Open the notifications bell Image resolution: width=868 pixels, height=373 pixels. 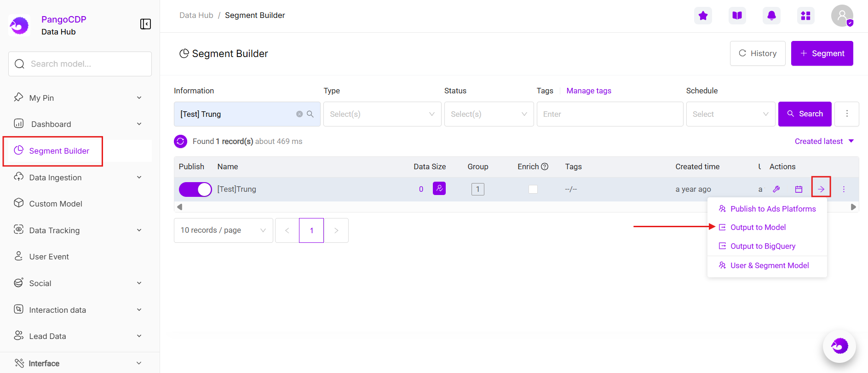(x=771, y=16)
